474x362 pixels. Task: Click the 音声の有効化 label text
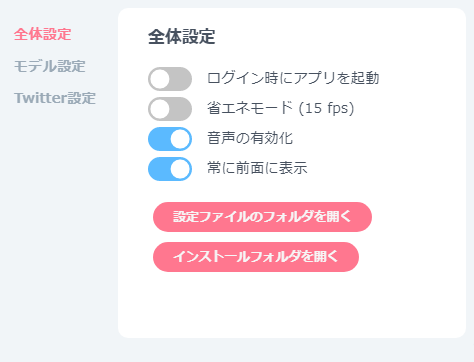pyautogui.click(x=250, y=138)
